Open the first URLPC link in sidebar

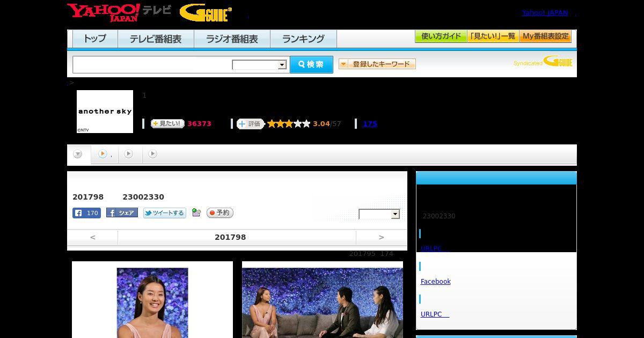pyautogui.click(x=435, y=249)
